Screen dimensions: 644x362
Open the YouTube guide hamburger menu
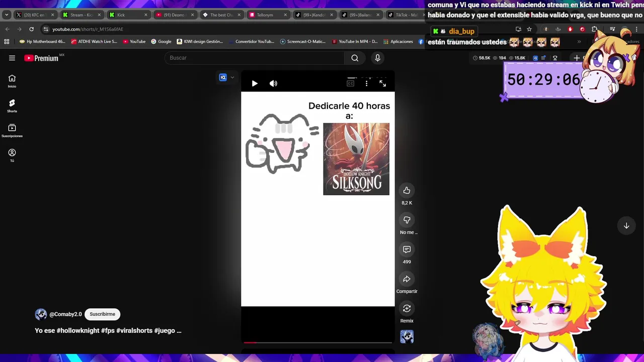(x=12, y=58)
